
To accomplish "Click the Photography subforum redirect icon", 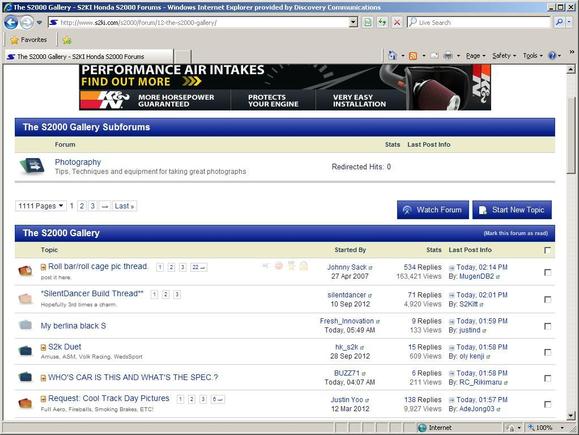I will 32,166.
